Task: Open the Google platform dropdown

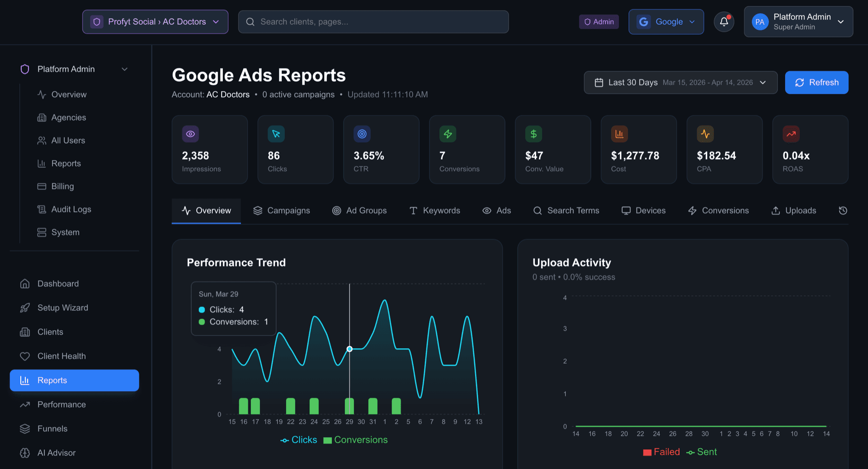Action: pos(666,22)
